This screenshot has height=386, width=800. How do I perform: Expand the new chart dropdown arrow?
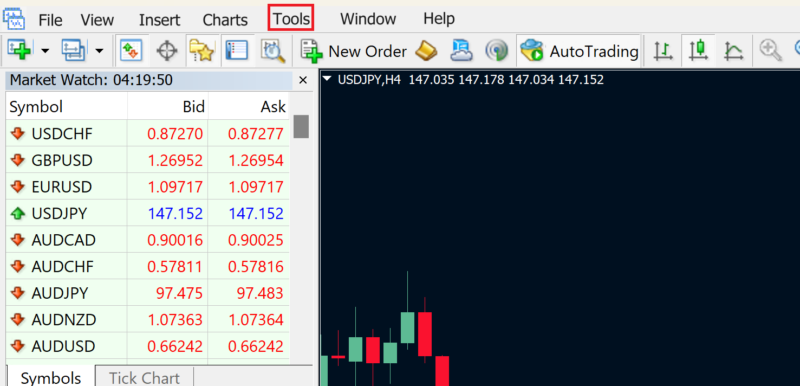[x=45, y=51]
